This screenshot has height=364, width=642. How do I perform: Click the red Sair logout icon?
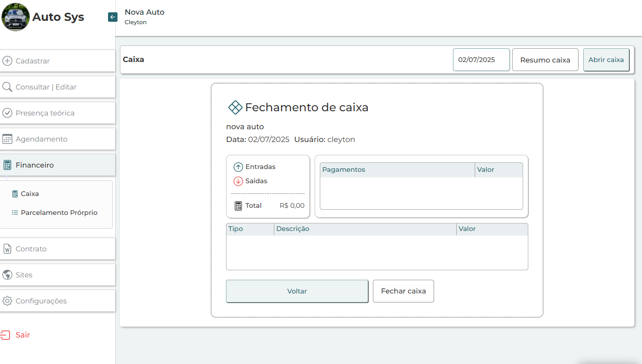pos(5,335)
